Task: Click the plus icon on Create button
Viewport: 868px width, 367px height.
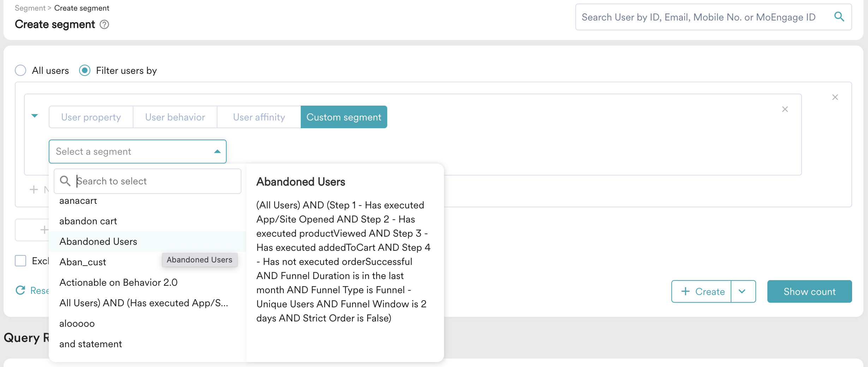Action: point(685,291)
